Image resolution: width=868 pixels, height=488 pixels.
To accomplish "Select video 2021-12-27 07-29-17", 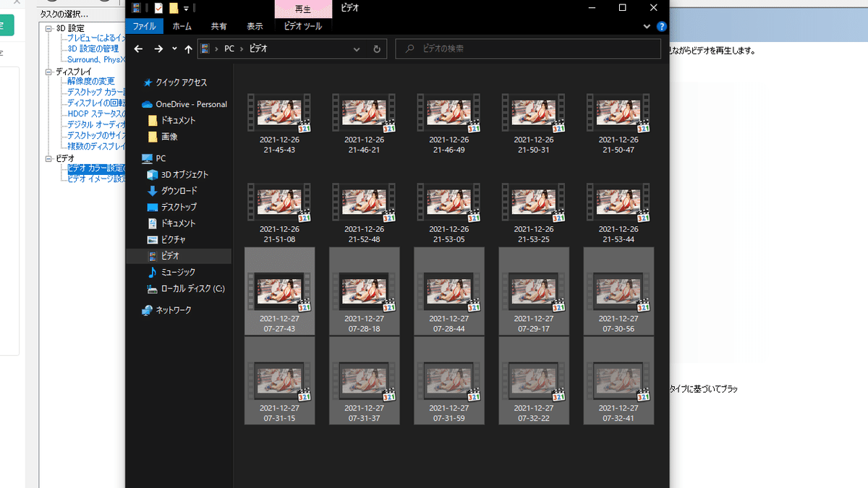I will tap(534, 291).
